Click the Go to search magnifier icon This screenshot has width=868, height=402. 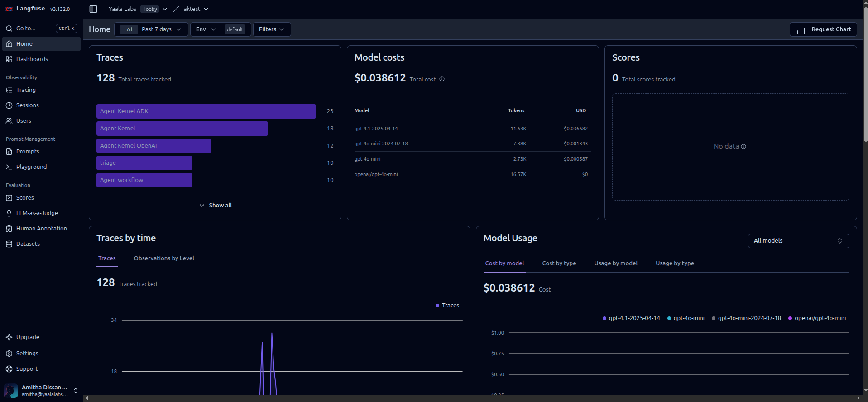click(9, 29)
